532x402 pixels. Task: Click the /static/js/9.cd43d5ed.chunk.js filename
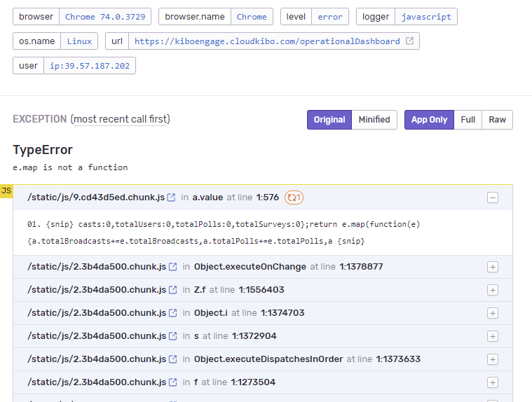(96, 197)
